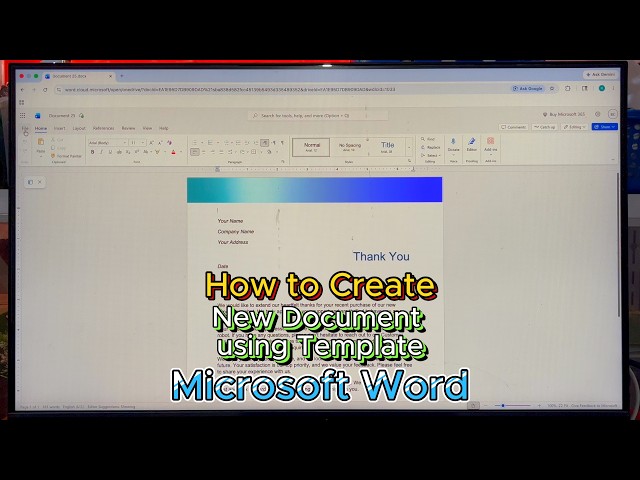Open the Microsoft 365 app launcher grid
640x480 pixels.
pos(22,116)
